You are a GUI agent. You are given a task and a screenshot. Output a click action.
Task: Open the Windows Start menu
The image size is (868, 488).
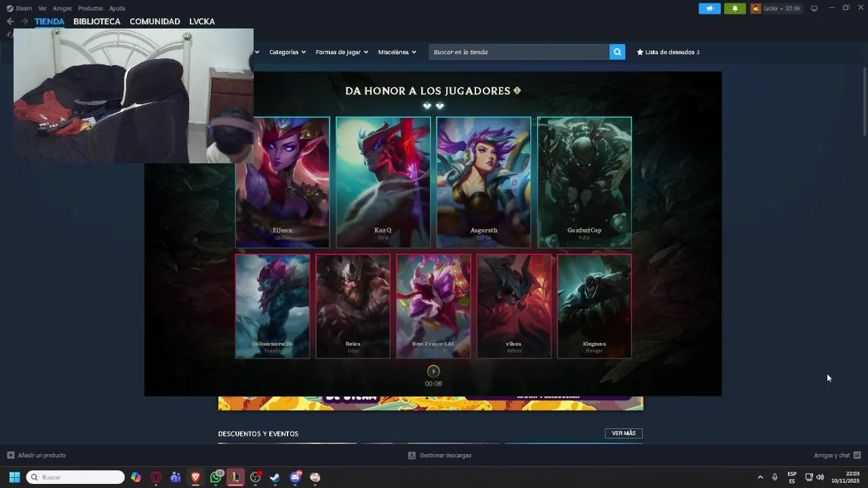tap(14, 477)
